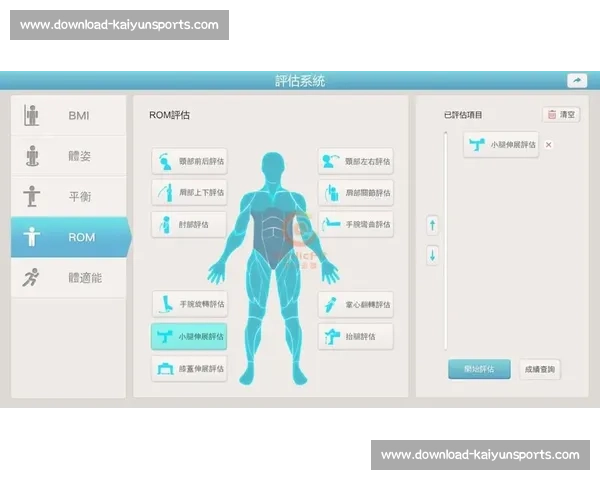Screen dimensions: 600x480
Task: Switch to the 體姿 posture tab
Action: (x=68, y=156)
